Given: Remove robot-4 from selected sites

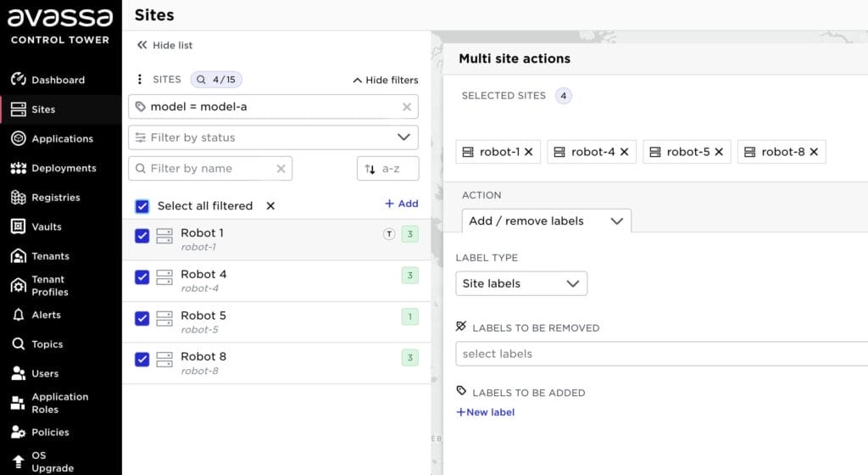Looking at the screenshot, I should coord(625,152).
